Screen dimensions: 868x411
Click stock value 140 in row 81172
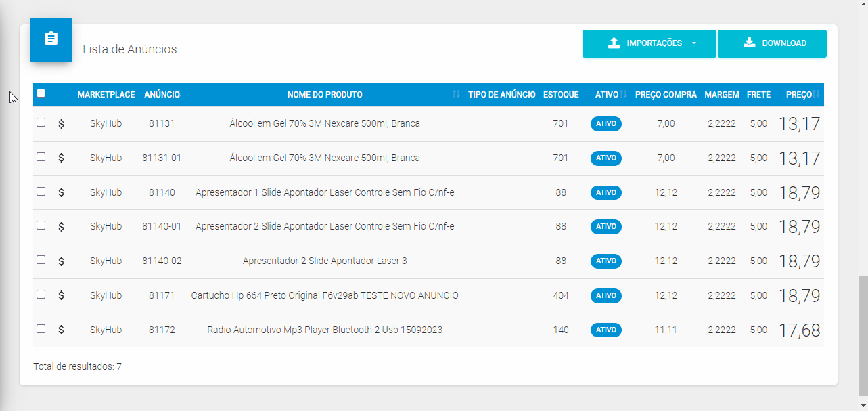(x=561, y=330)
